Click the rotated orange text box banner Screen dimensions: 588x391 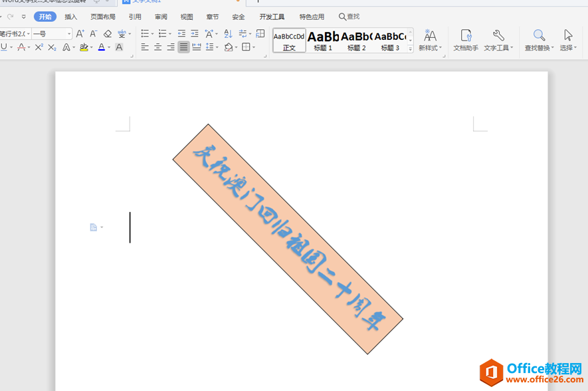point(288,239)
